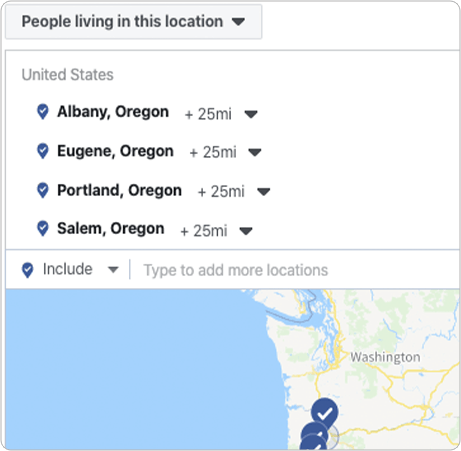Screen dimensions: 461x451
Task: Click the + 25mi radius for Salem
Action: [x=204, y=231]
